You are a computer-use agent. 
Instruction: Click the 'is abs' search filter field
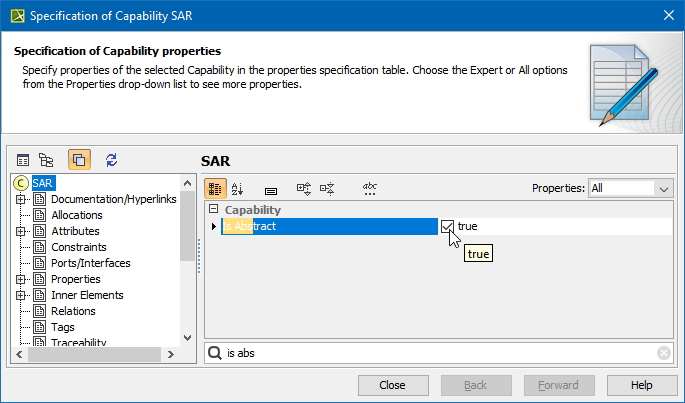pyautogui.click(x=438, y=353)
